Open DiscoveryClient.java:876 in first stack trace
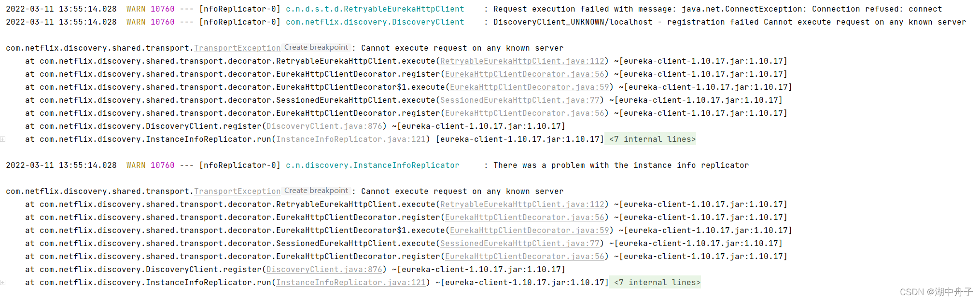 (324, 126)
